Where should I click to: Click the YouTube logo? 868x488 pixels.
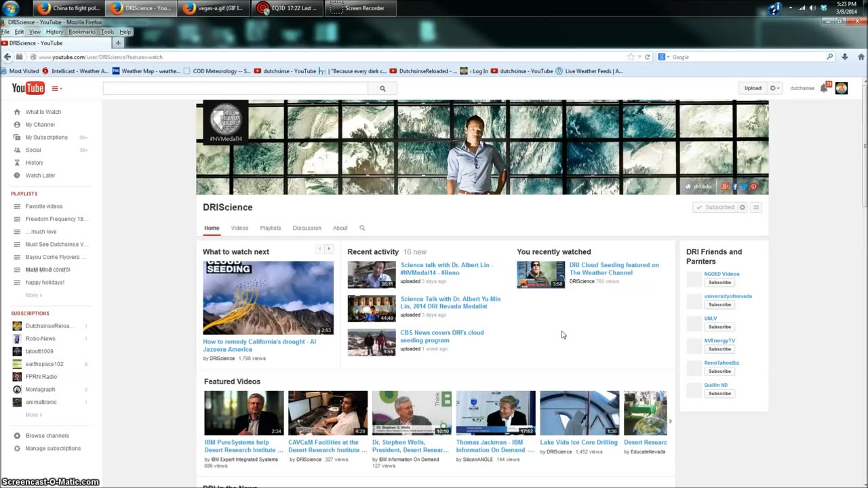(28, 88)
